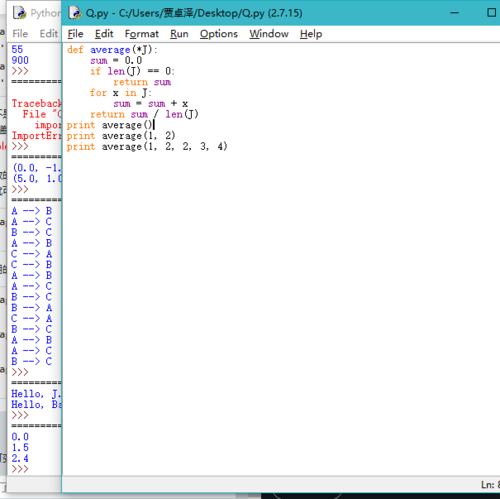Minimize the Q.py editor window
Screen dimensions: 500x499
click(x=455, y=13)
